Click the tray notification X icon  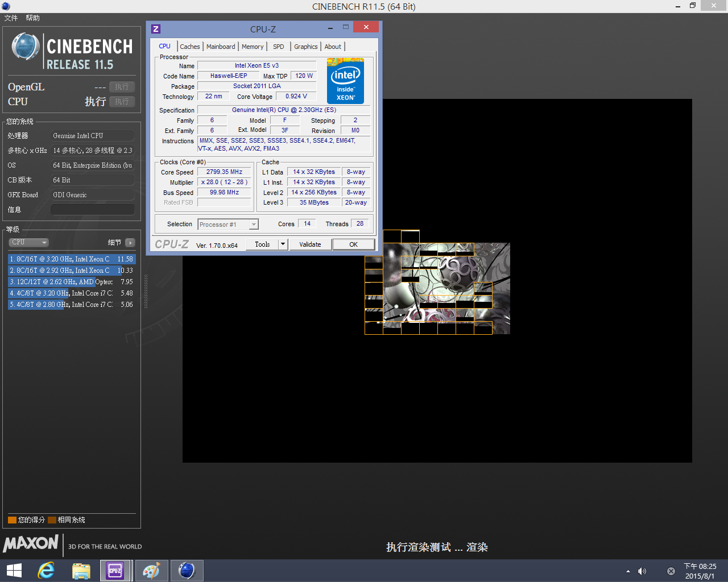click(671, 571)
